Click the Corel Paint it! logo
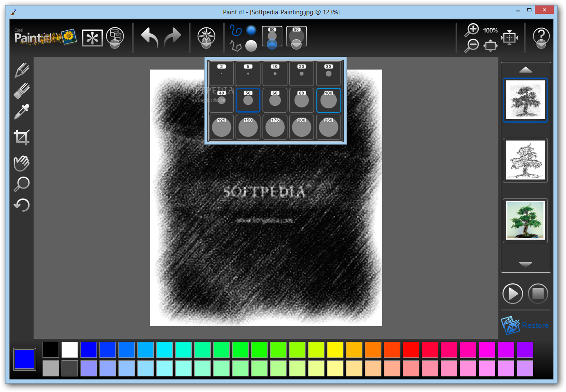 [x=45, y=37]
